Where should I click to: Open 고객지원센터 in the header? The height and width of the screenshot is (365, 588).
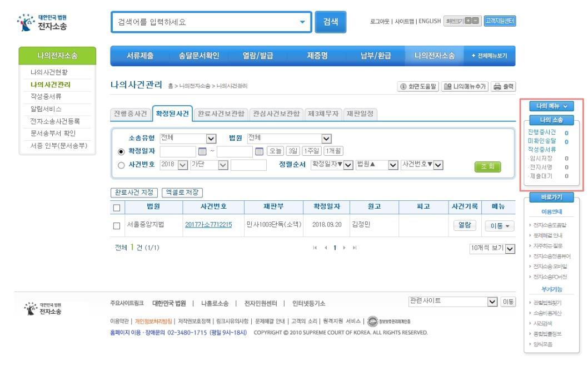pyautogui.click(x=500, y=21)
